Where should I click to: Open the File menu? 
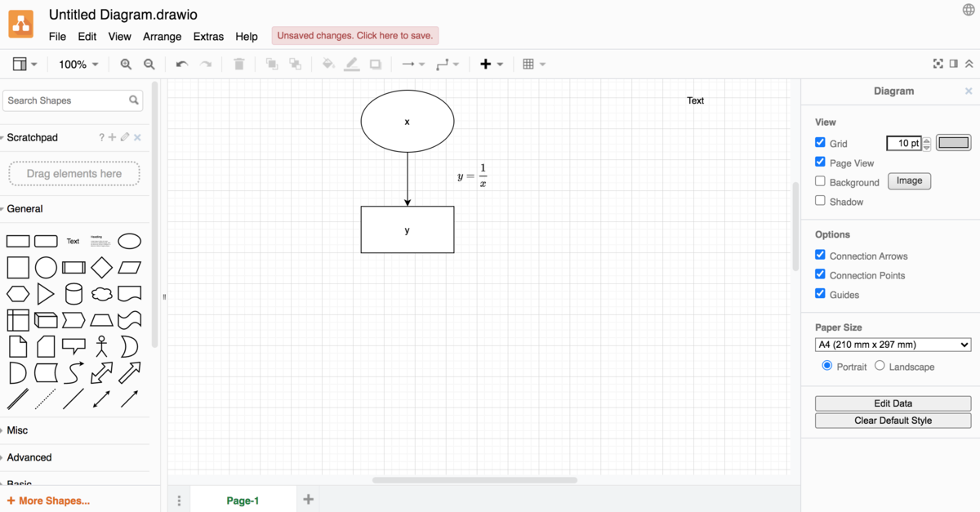57,37
